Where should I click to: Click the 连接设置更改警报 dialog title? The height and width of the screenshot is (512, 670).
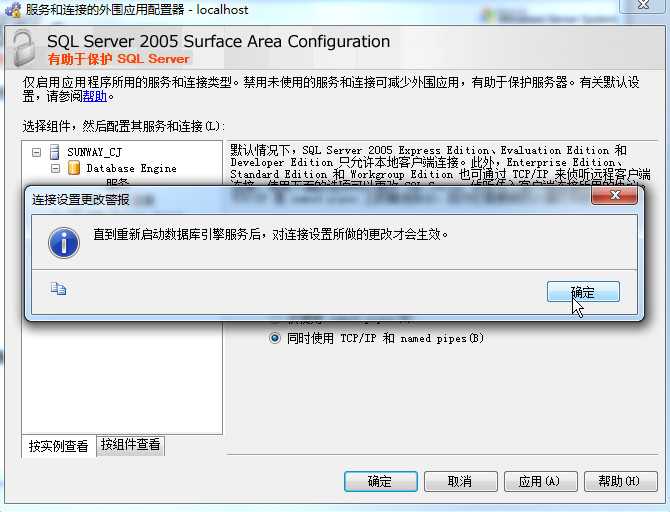[81, 199]
